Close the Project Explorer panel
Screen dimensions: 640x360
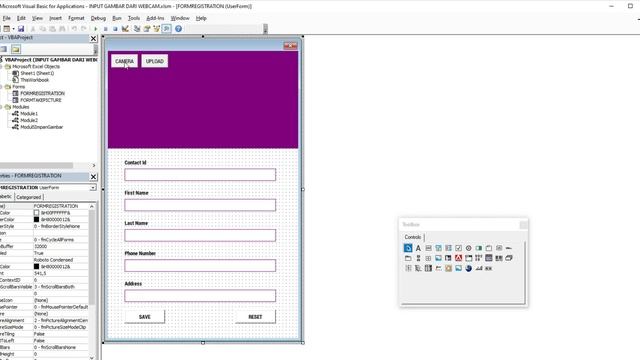coord(93,38)
